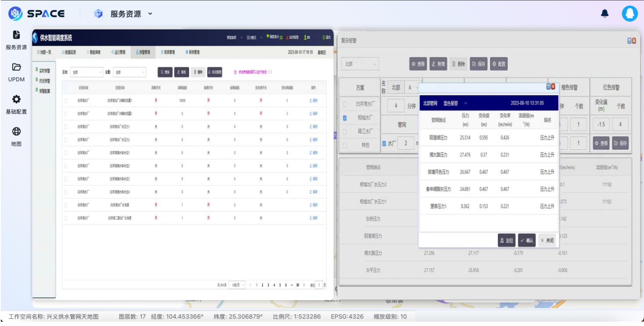Select 历史报警 in the left menu

[43, 81]
